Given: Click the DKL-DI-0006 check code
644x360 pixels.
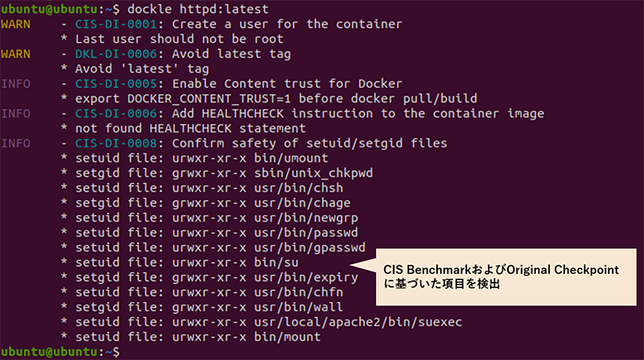Looking at the screenshot, I should click(118, 54).
